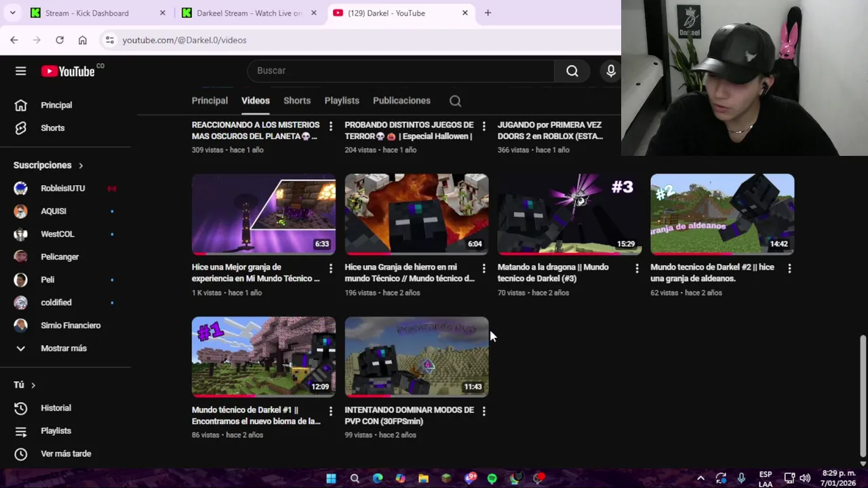The height and width of the screenshot is (488, 868).
Task: Open options for 'Mundo tecnico de Darkel #2' video
Action: click(x=789, y=268)
